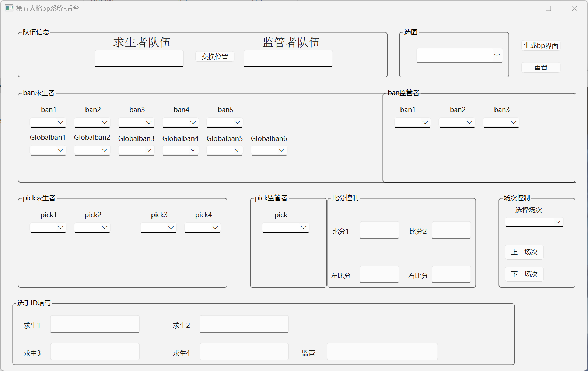The image size is (588, 371).
Task: Minimize the 第五人格bp系统 window
Action: 523,8
